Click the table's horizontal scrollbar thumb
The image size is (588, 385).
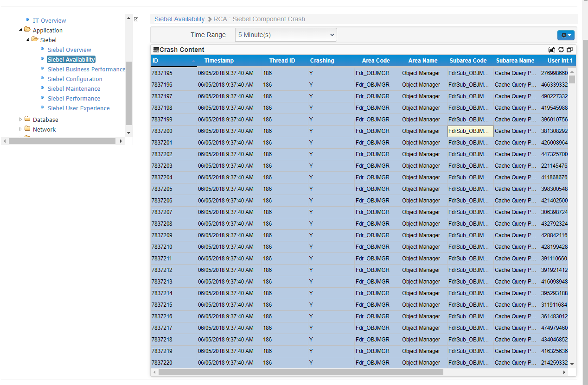tap(300, 372)
